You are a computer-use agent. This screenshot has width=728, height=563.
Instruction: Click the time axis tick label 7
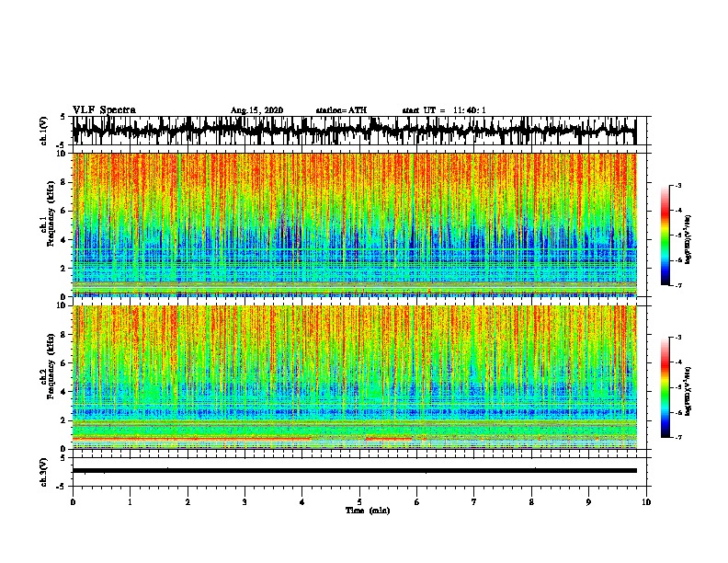474,502
